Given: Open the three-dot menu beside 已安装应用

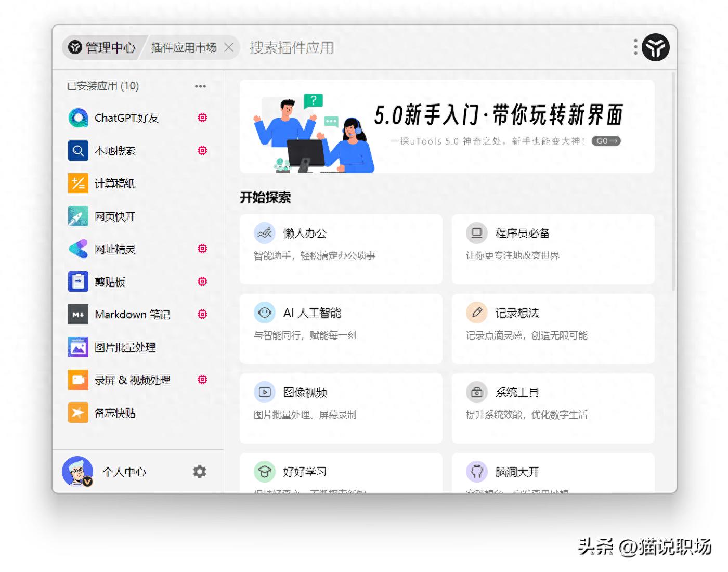Looking at the screenshot, I should (x=200, y=86).
